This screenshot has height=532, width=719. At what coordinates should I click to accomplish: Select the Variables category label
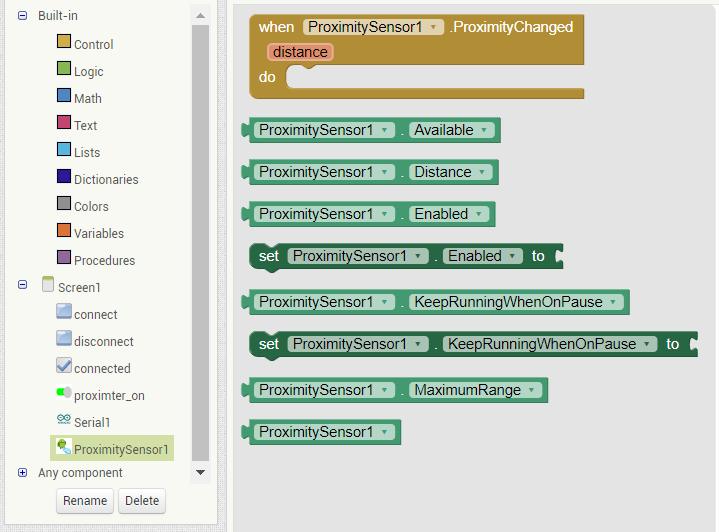click(99, 234)
